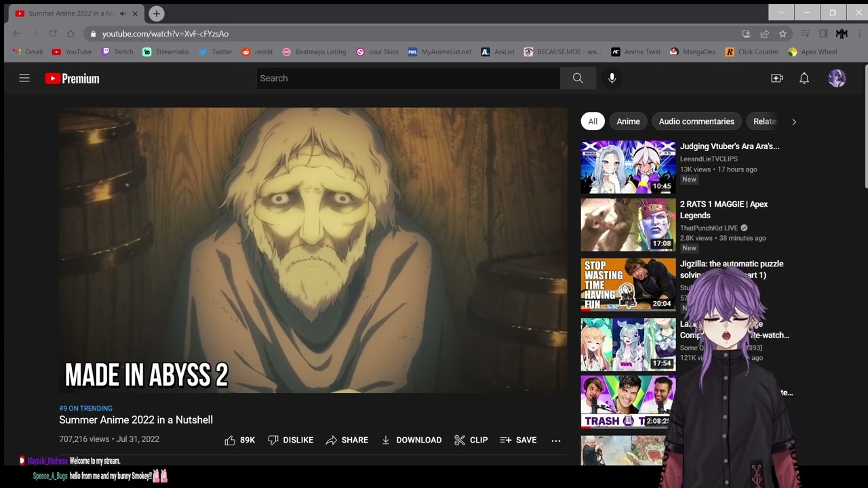Select the Related filter chip
This screenshot has height=488, width=868.
pos(764,121)
